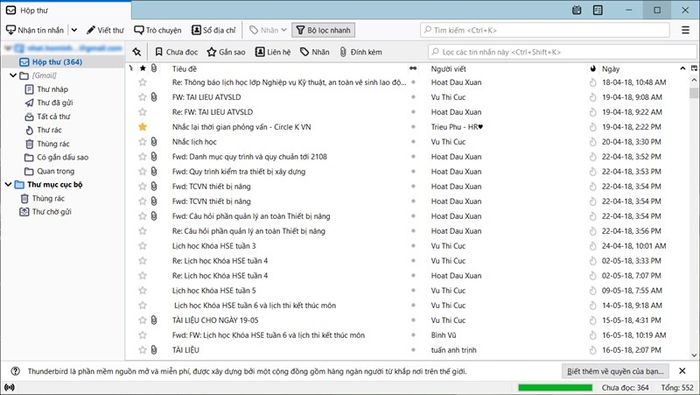Sort messages by Người viết column
Image resolution: width=700 pixels, height=395 pixels.
pos(448,69)
